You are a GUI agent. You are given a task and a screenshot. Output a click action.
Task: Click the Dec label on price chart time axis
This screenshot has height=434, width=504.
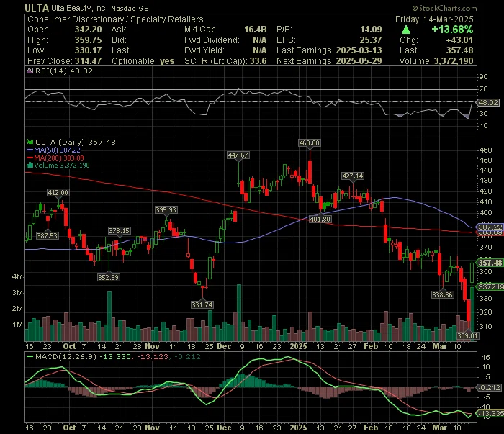[224, 347]
